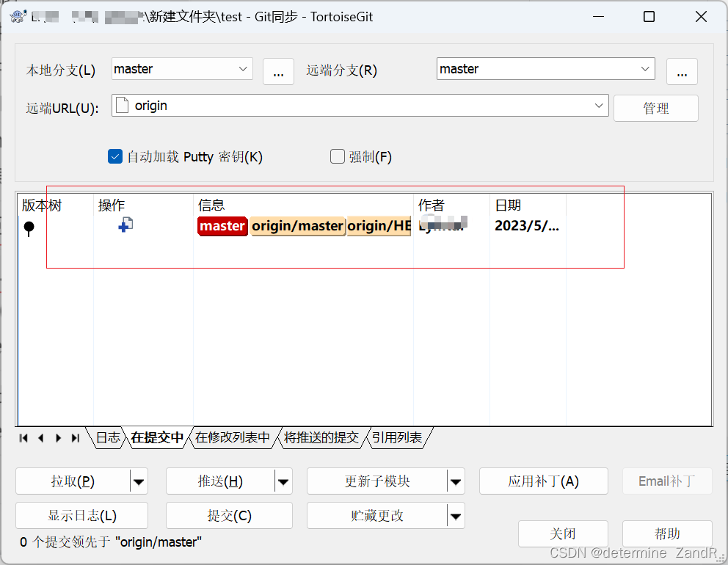The image size is (728, 565).
Task: Click the 关闭 button
Action: coord(563,534)
